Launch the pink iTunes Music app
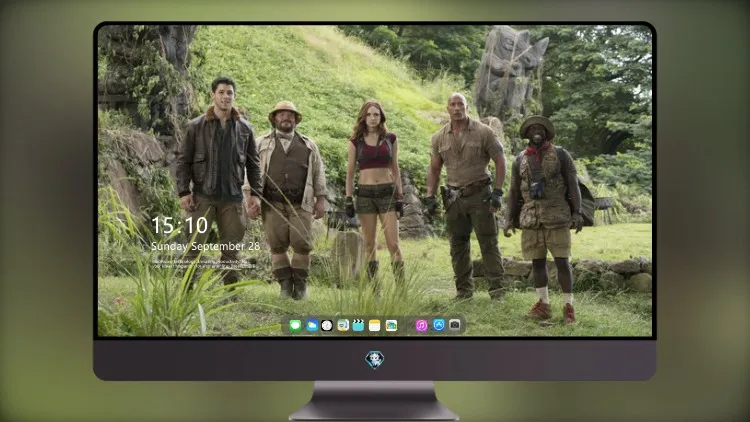Viewport: 750px width, 422px height. click(421, 326)
